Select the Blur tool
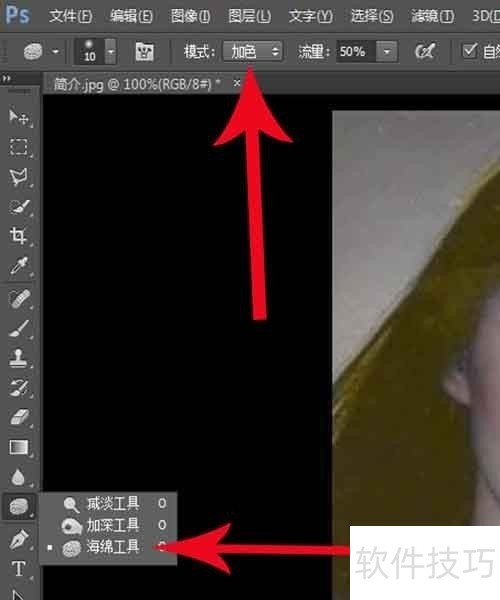 click(x=19, y=477)
